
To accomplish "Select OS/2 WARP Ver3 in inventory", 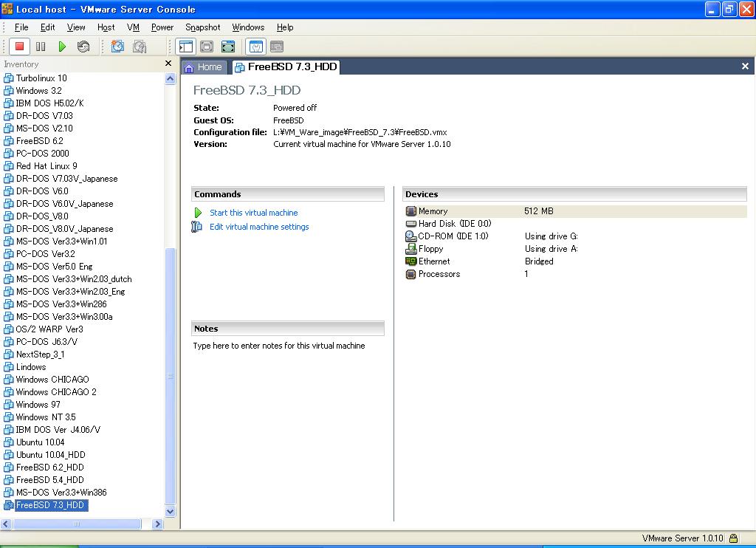I will (x=49, y=329).
